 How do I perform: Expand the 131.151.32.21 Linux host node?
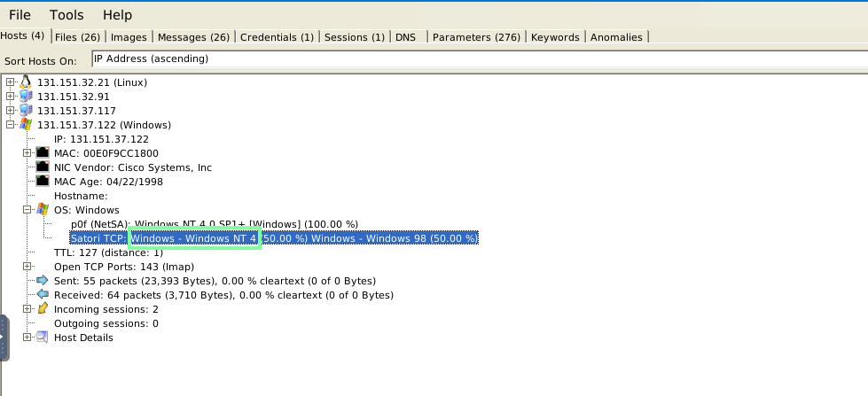(x=10, y=82)
